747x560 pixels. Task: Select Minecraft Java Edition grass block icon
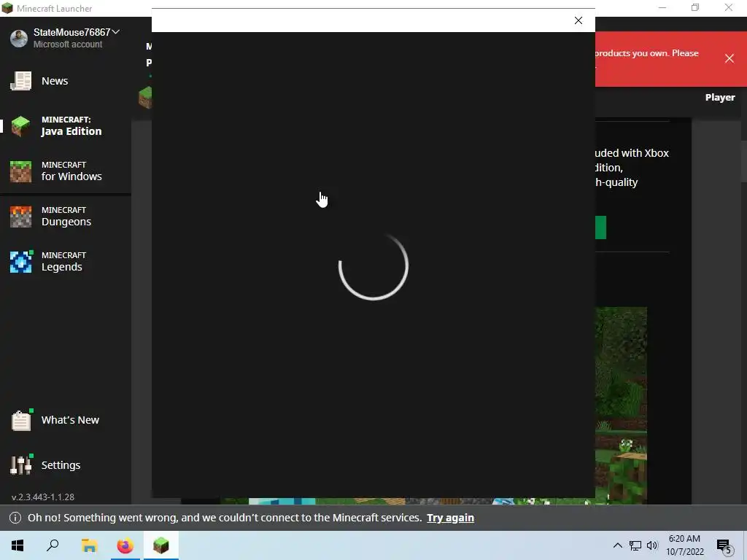21,126
